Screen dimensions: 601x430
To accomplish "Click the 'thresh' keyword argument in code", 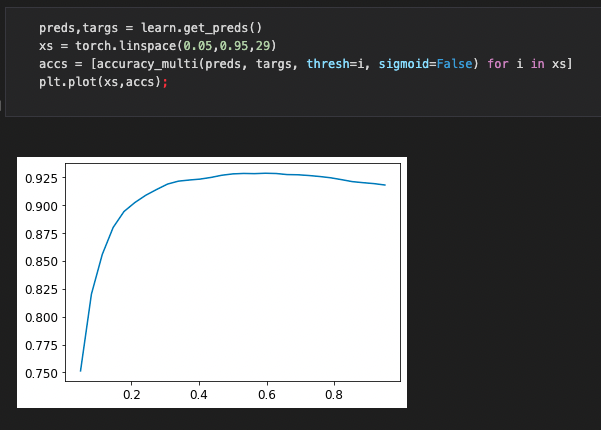I will 328,64.
